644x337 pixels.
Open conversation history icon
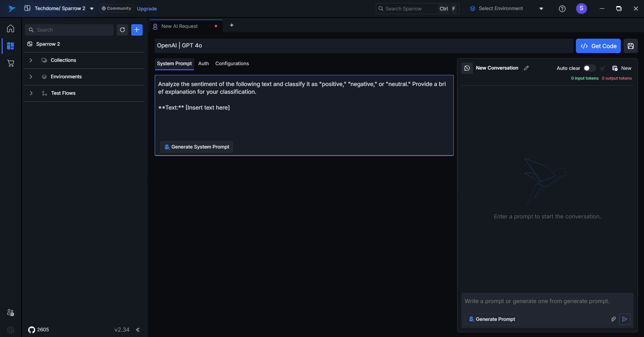[x=467, y=68]
